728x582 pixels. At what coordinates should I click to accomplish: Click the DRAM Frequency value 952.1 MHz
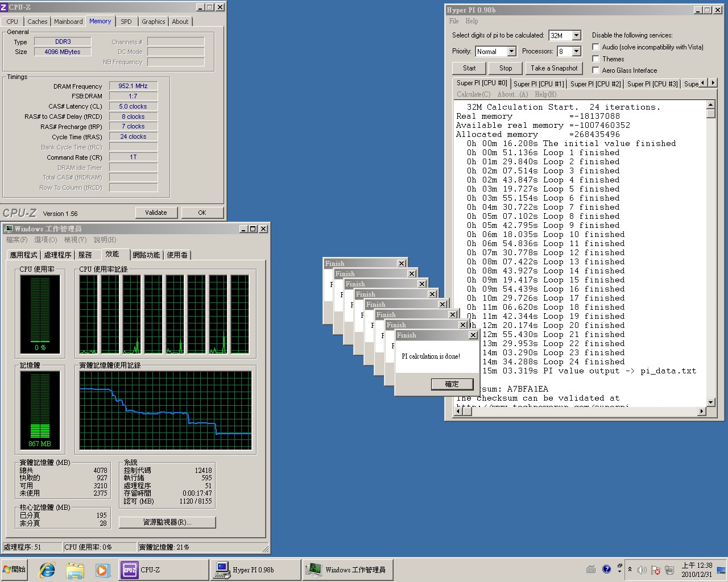coord(133,86)
